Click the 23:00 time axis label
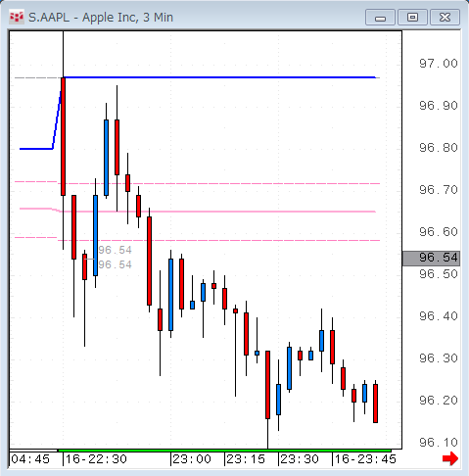Image resolution: width=469 pixels, height=476 pixels. pos(192,459)
